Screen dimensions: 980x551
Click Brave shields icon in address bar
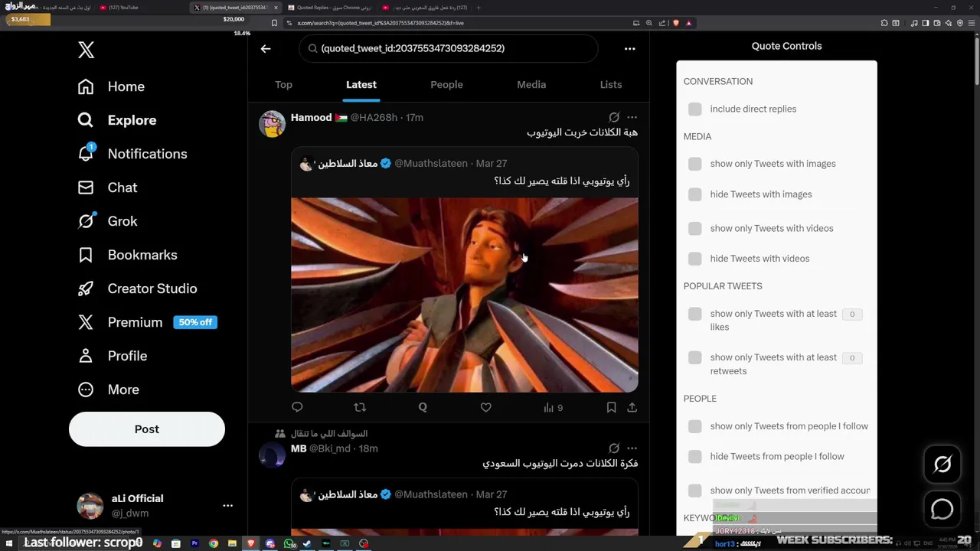pos(676,23)
